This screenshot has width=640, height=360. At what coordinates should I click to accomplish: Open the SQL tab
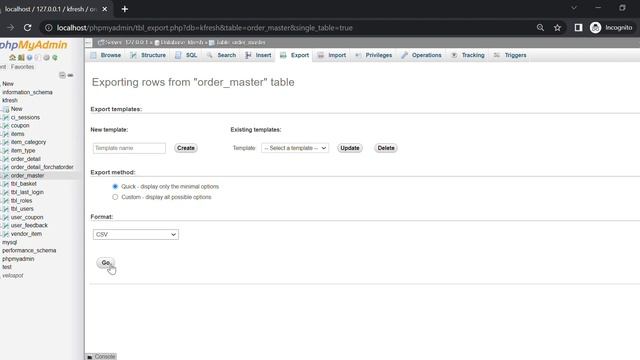(x=186, y=55)
